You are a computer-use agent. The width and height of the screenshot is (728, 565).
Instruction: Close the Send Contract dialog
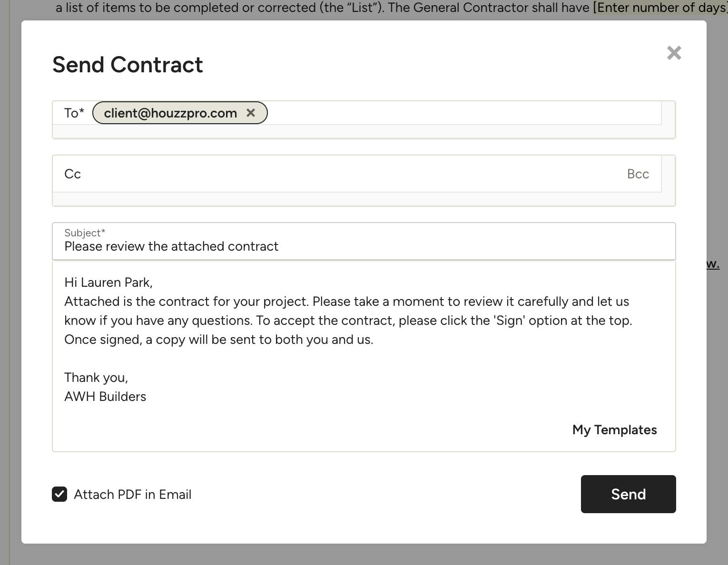[x=674, y=53]
